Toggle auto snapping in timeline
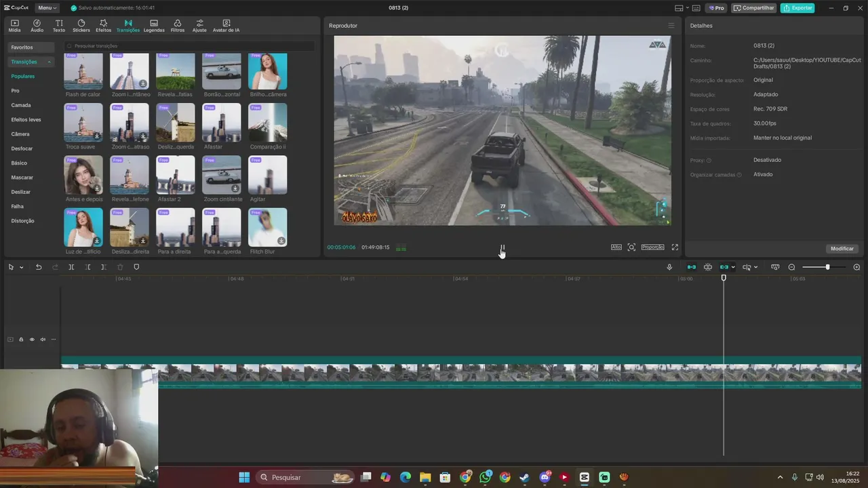The width and height of the screenshot is (868, 488). coord(707,267)
